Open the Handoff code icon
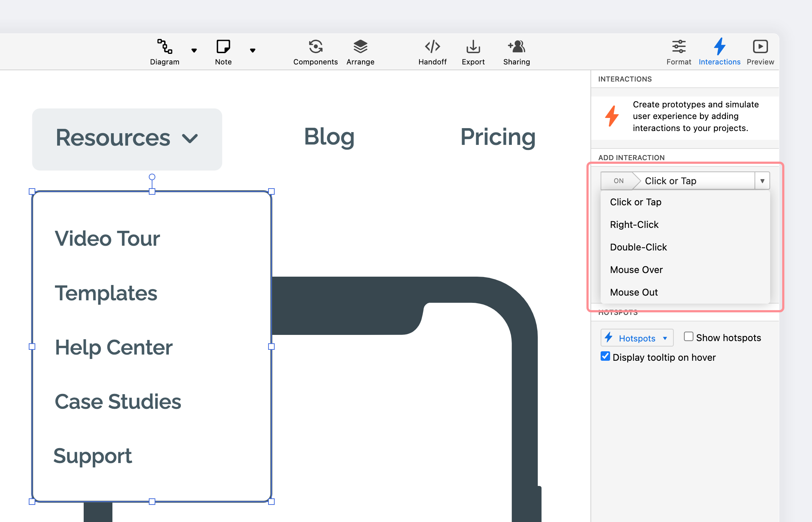Screen dimensions: 812x522 click(x=432, y=47)
